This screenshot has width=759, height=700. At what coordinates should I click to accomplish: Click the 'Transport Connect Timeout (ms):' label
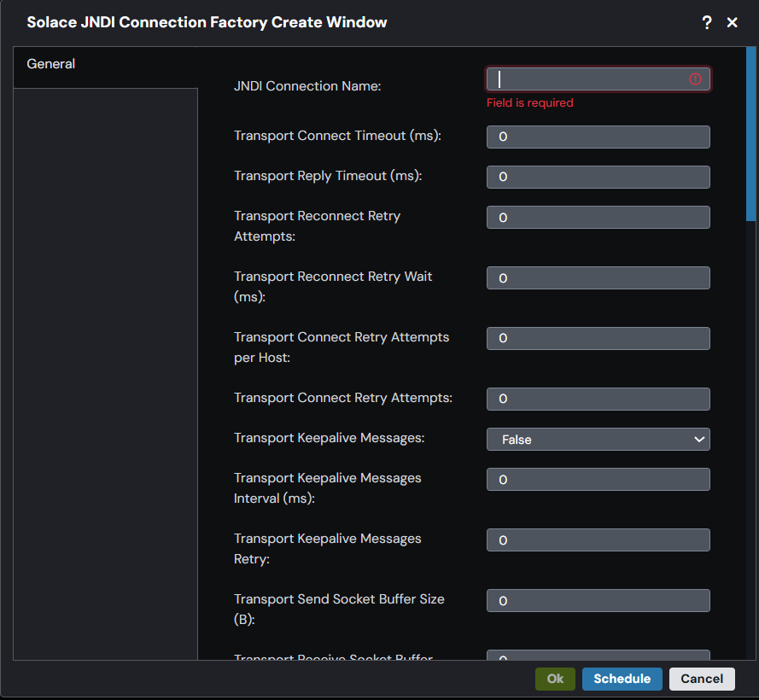click(337, 136)
